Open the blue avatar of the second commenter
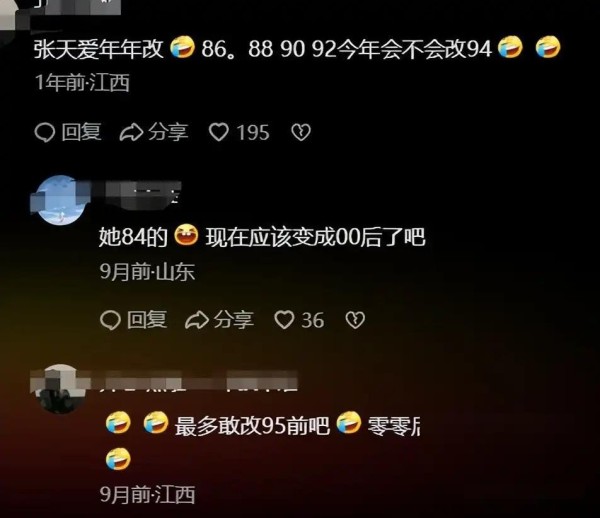 (x=59, y=200)
